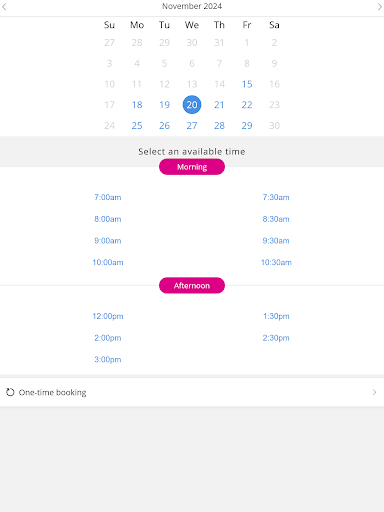Choose the 7:00am time slot

[108, 197]
